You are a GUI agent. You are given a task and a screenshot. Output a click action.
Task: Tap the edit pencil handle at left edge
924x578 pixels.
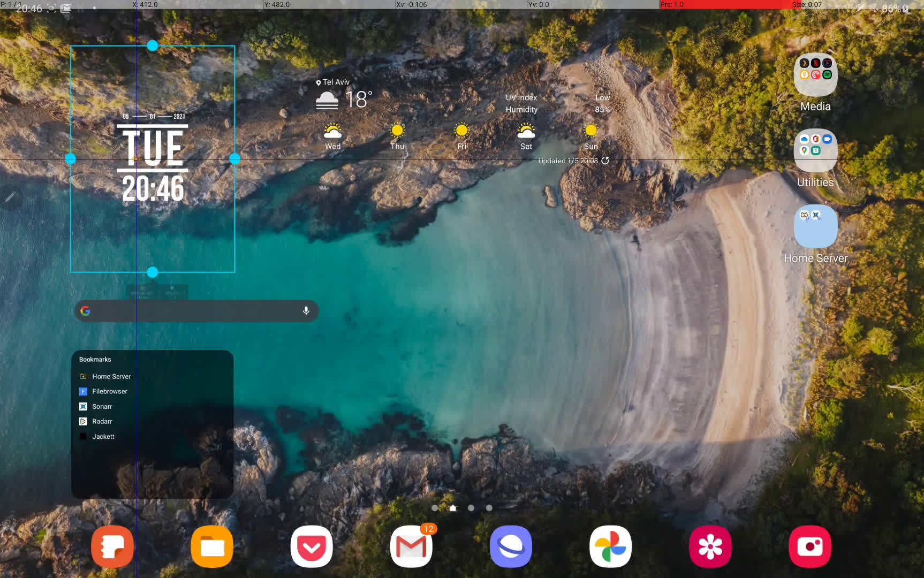(10, 197)
